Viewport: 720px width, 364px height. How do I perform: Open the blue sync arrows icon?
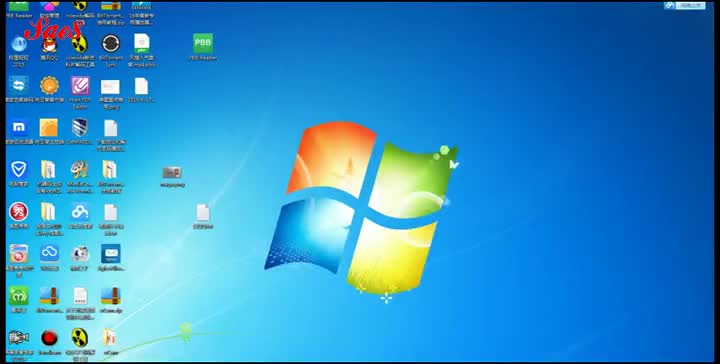point(19,85)
